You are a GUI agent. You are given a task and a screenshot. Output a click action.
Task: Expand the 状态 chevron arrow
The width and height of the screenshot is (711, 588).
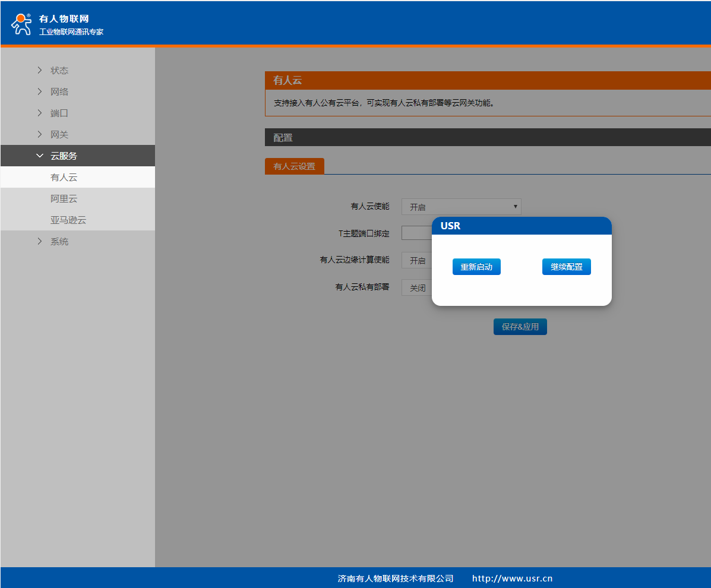pos(40,70)
